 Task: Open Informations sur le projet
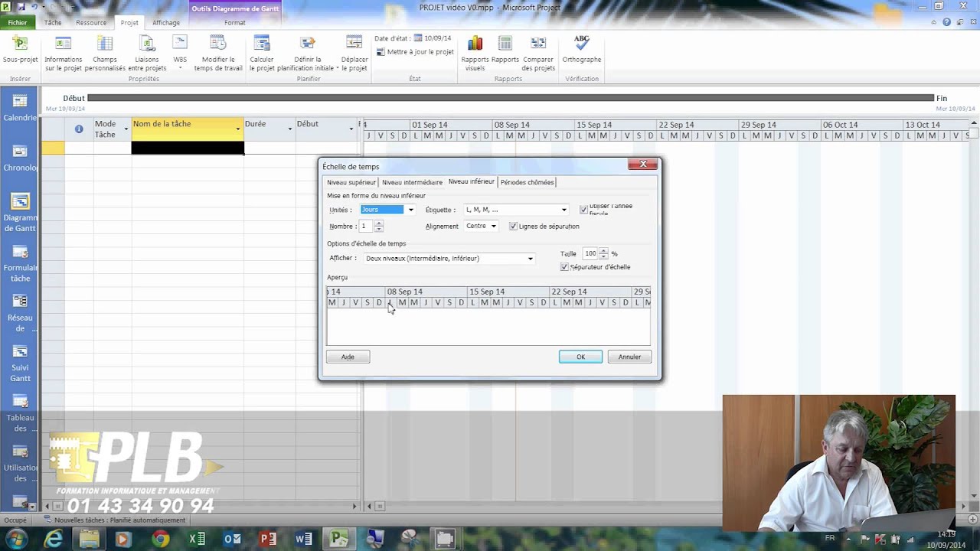tap(64, 53)
